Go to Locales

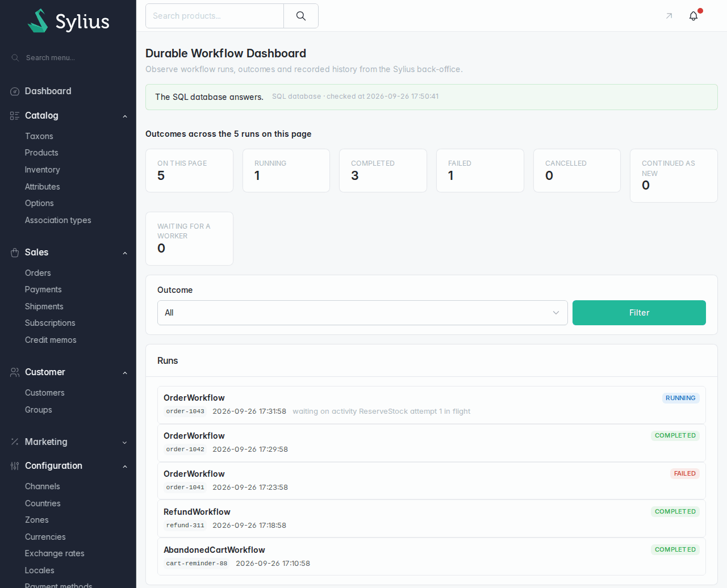40,570
